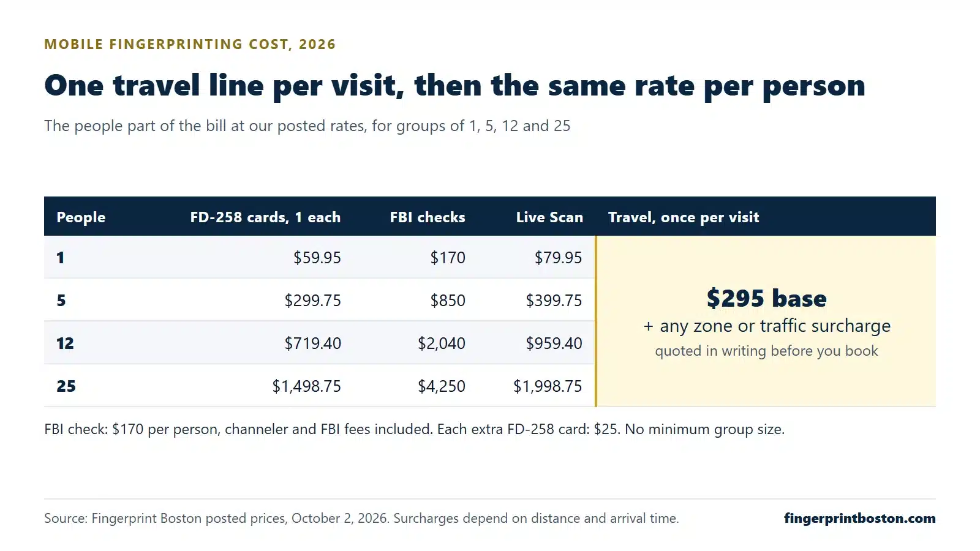Click the $295 base travel price

tap(766, 298)
